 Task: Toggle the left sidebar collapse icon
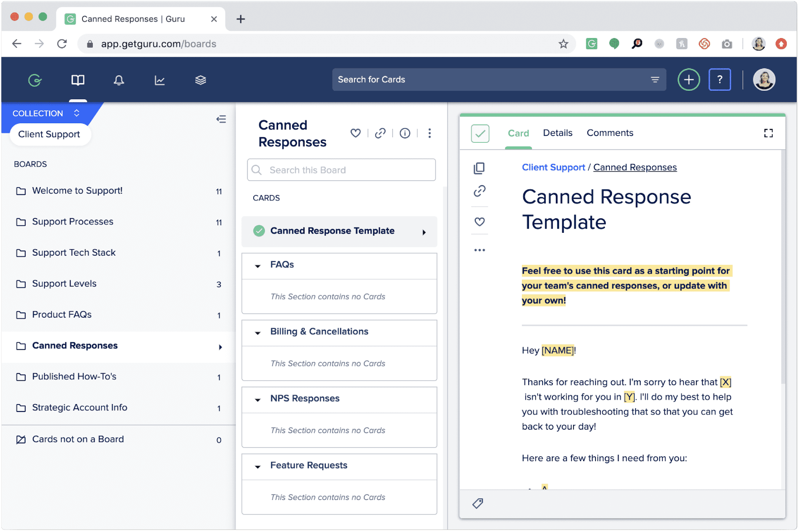221,119
